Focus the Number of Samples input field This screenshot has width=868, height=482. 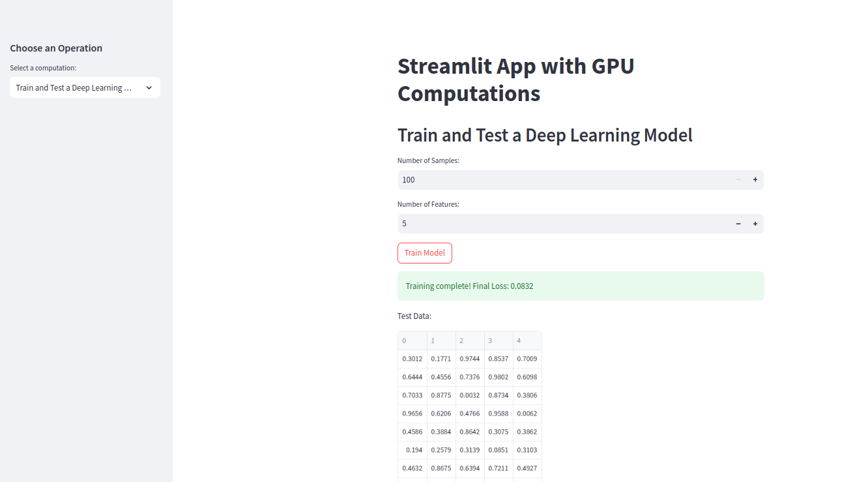pyautogui.click(x=560, y=180)
